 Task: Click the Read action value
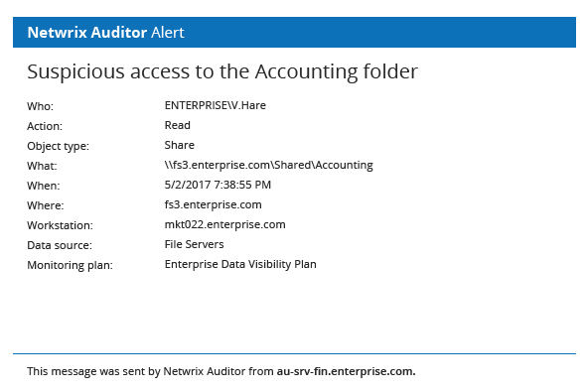(x=177, y=125)
